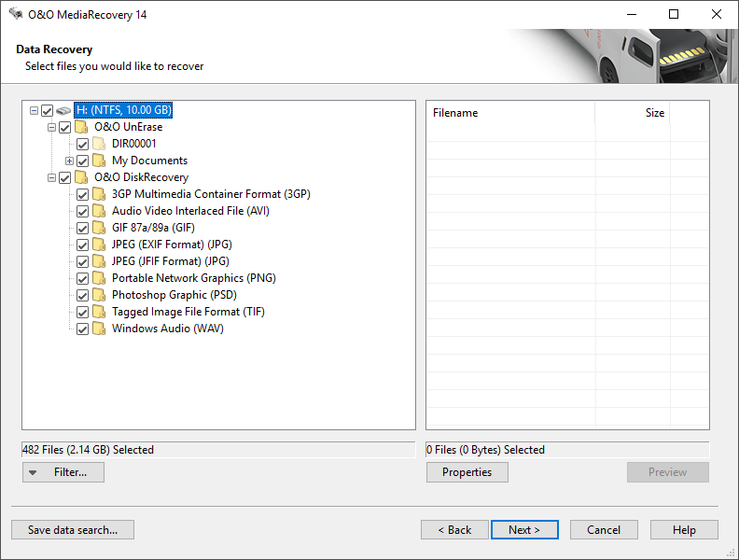This screenshot has height=560, width=739.
Task: Uncheck the O&O DiskRecovery checkbox
Action: pos(65,177)
